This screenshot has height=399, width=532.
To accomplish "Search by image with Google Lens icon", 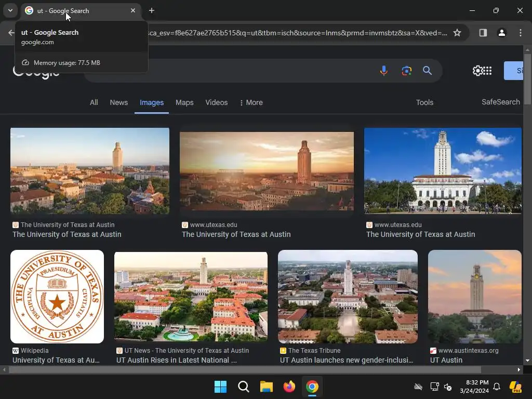I will pyautogui.click(x=406, y=71).
